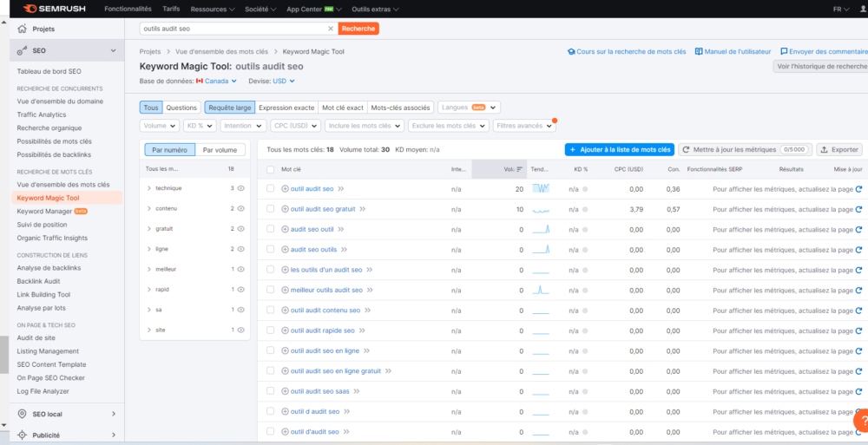Viewport: 868px width, 445px height.
Task: Click Ajouter à la liste de mots clés
Action: (x=620, y=149)
